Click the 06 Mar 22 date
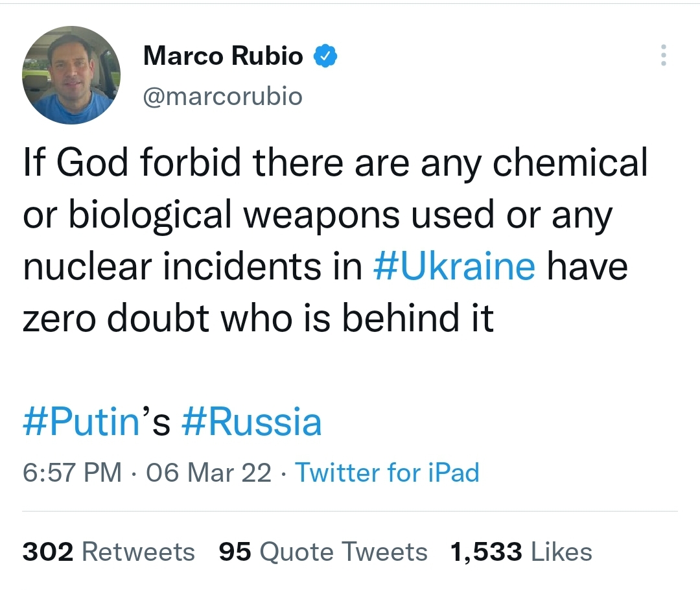Viewport: 700px width, 590px height. coord(209,473)
